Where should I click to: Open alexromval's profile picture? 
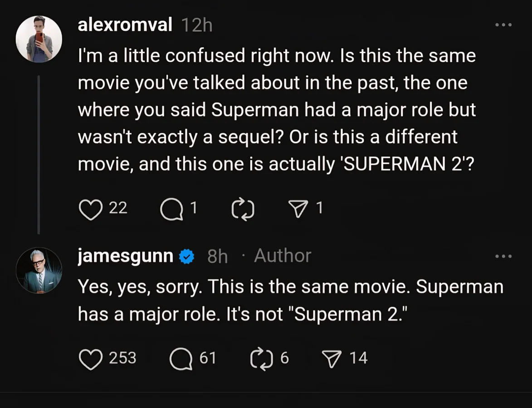(39, 39)
